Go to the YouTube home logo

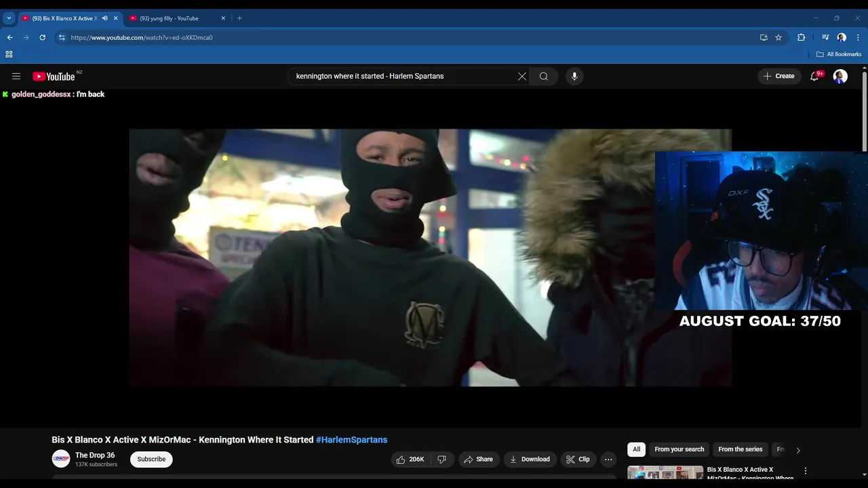54,77
